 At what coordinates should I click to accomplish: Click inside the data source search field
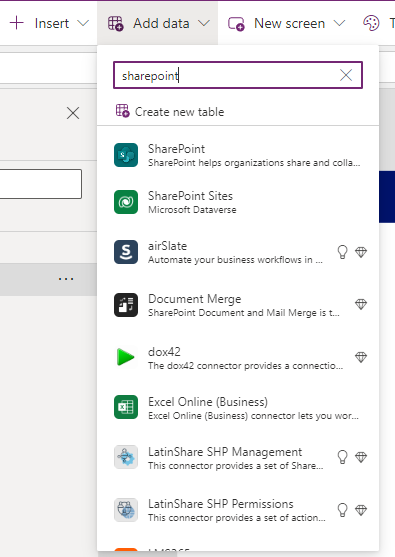(x=227, y=75)
